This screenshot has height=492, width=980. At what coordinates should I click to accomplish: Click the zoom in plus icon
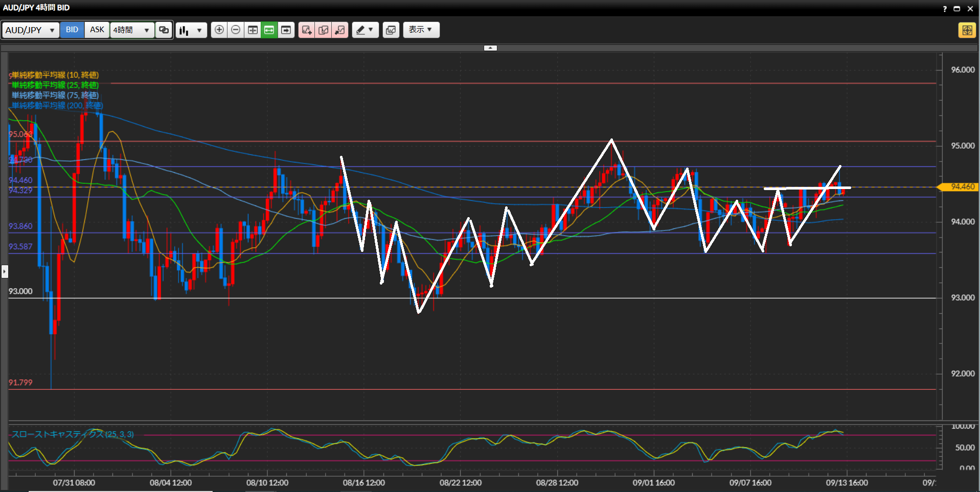pos(219,30)
